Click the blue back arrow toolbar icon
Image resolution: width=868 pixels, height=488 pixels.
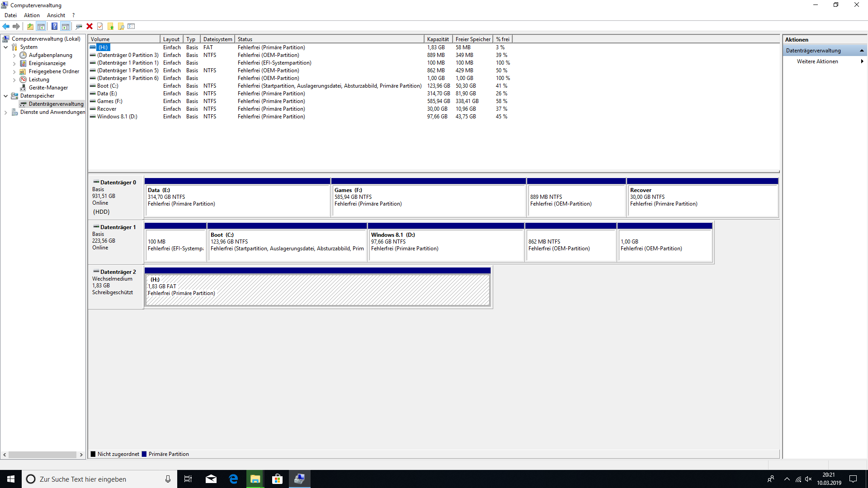[6, 26]
